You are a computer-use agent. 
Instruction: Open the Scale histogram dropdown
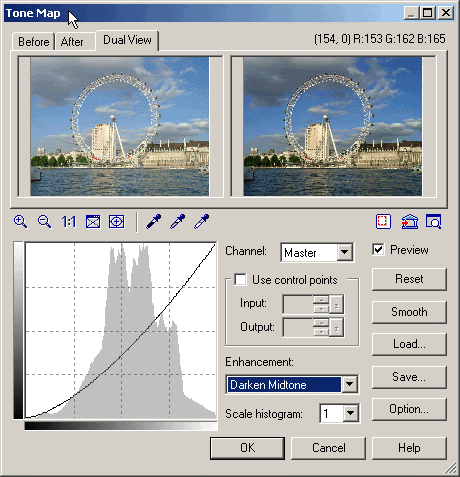point(350,414)
